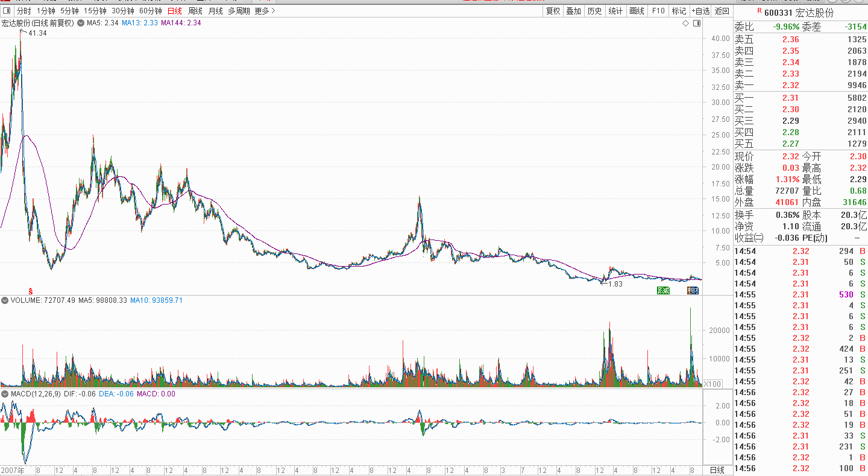Click the chart title 宏达股份(日线 前复权)
This screenshot has width=868, height=476.
tap(37, 23)
